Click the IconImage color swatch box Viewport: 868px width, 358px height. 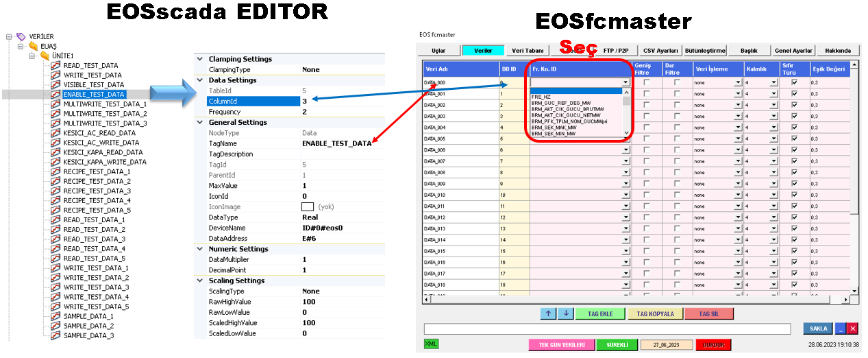pyautogui.click(x=308, y=206)
